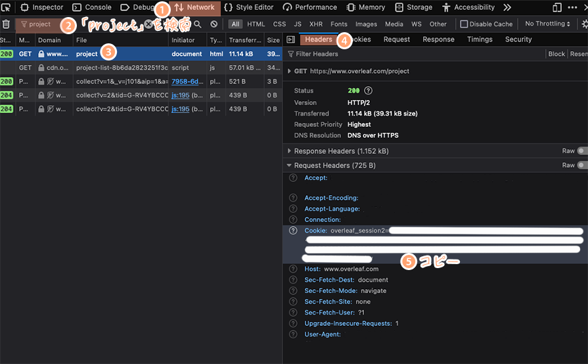Click the responsive design mode icon
The height and width of the screenshot is (364, 588).
click(x=557, y=7)
